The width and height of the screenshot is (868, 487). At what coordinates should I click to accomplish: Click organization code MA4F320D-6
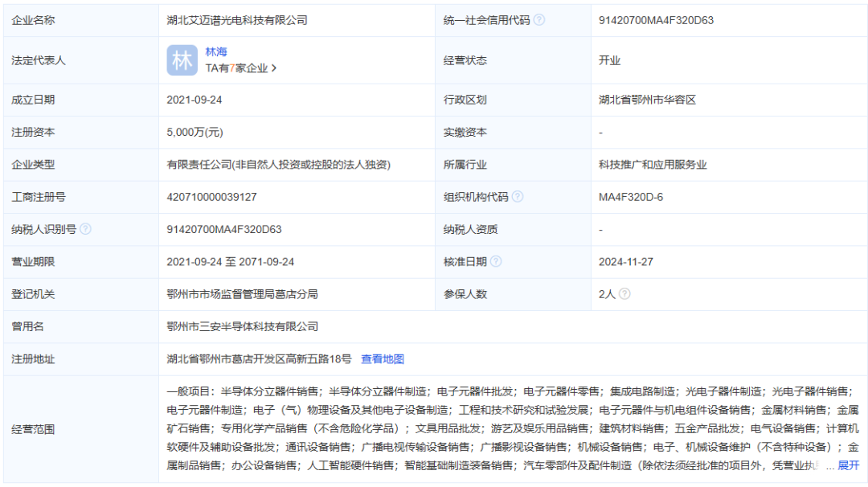[x=631, y=197]
